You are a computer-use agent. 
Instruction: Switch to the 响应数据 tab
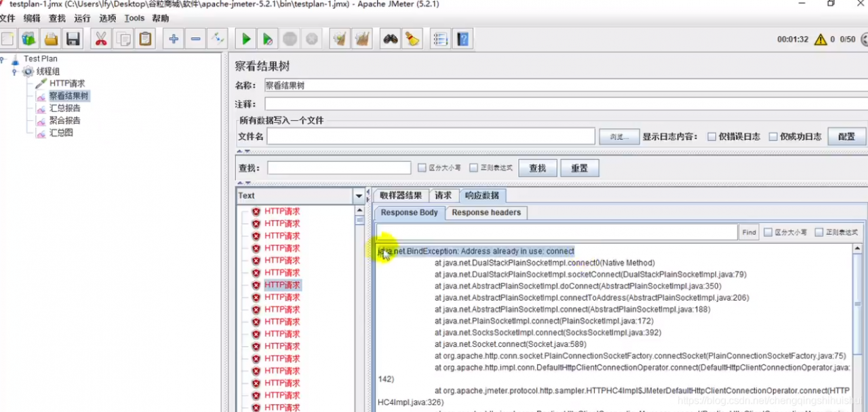[x=483, y=195]
